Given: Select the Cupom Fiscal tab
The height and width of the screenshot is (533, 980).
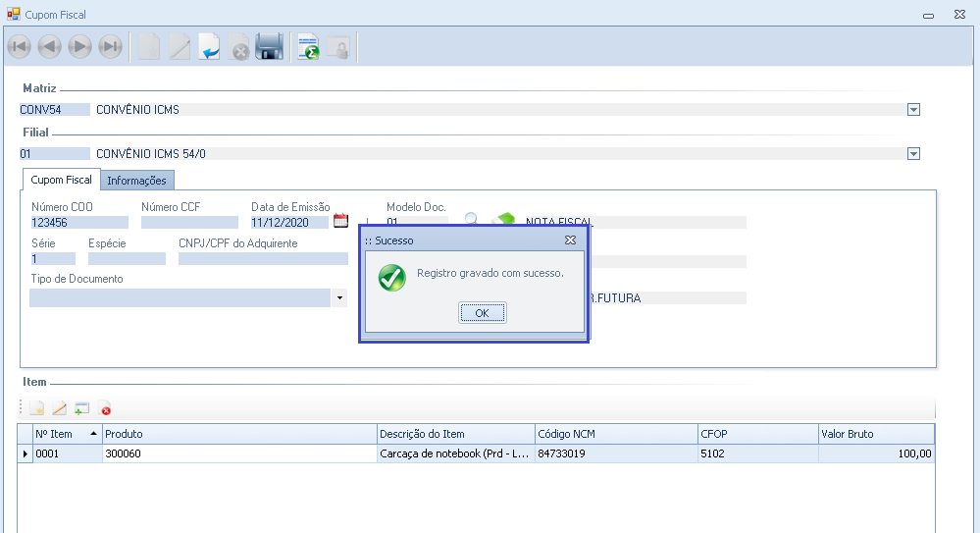Looking at the screenshot, I should pyautogui.click(x=61, y=180).
